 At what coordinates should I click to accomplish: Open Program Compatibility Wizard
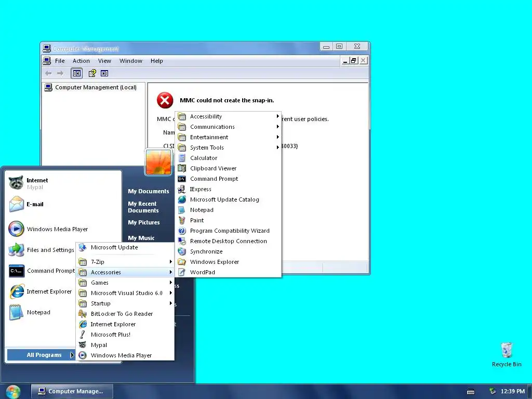228,231
